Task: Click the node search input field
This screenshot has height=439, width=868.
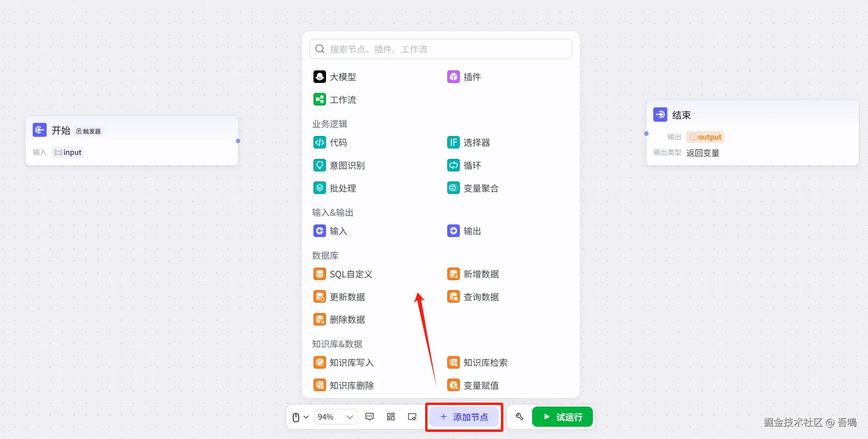Action: pyautogui.click(x=441, y=49)
